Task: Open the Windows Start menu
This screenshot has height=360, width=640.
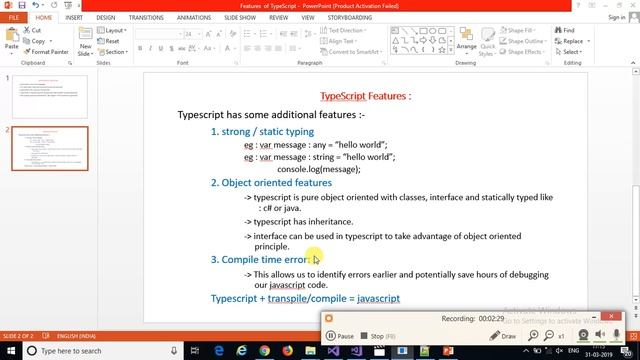Action: pyautogui.click(x=11, y=351)
